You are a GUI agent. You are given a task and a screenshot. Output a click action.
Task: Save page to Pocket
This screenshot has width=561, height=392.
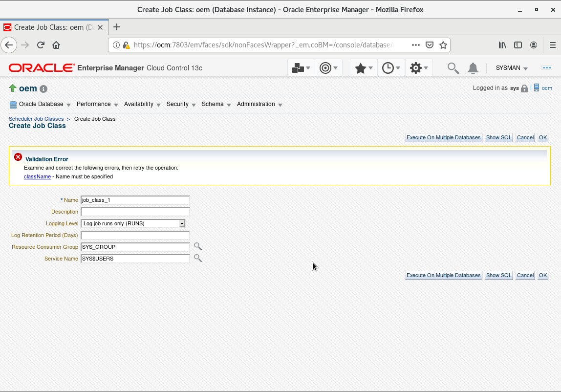(x=430, y=45)
